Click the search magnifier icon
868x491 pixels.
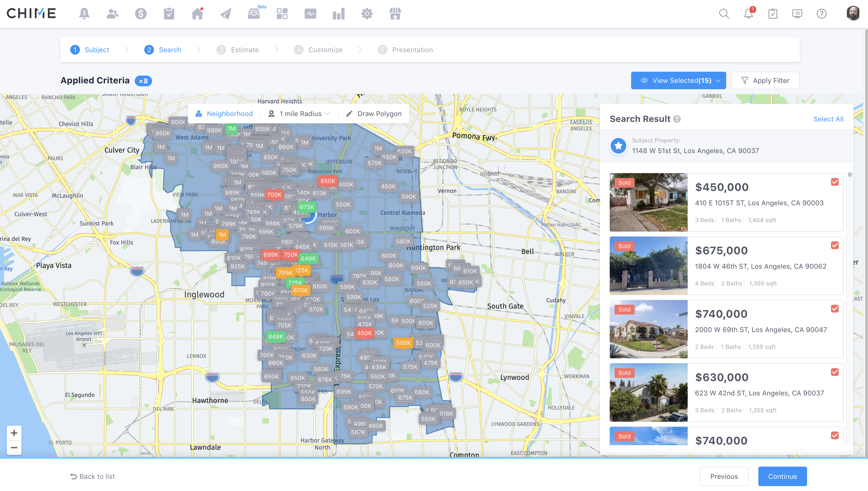tap(724, 14)
